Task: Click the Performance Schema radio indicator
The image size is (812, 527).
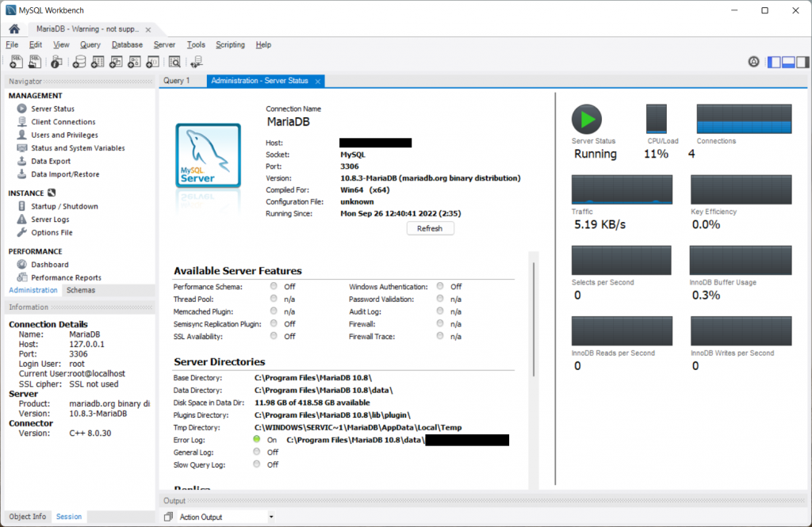Action: coord(274,286)
